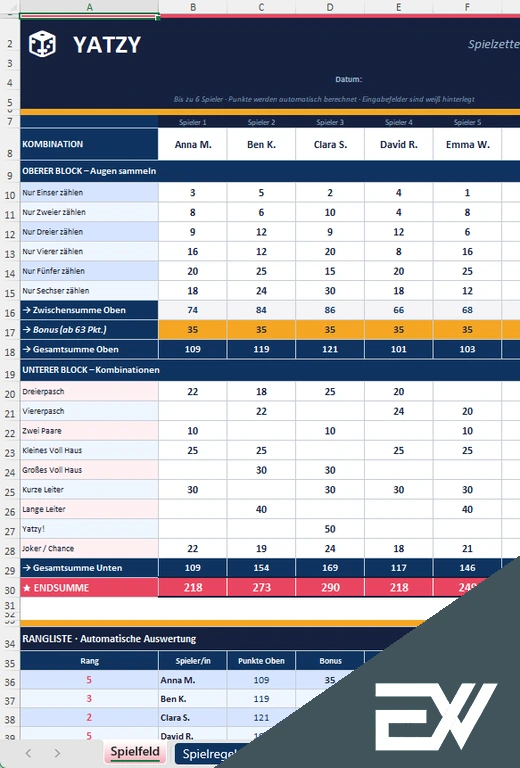Image resolution: width=520 pixels, height=768 pixels.
Task: Click Zwischensumme Oben value 74
Action: (193, 311)
